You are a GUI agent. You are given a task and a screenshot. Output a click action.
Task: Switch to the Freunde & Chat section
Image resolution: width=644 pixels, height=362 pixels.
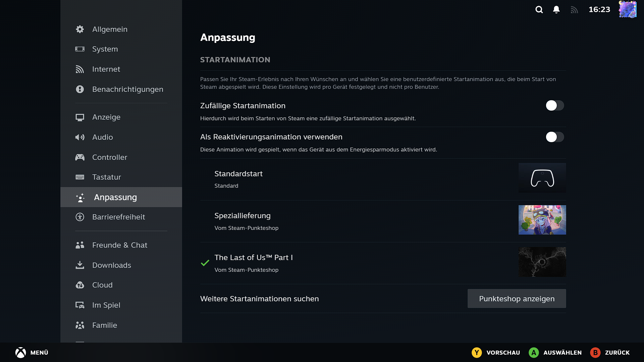(x=119, y=245)
